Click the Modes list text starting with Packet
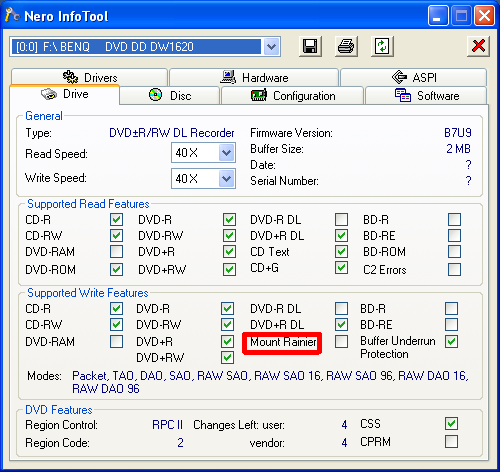Screen dimensions: 500x472 click(270, 382)
